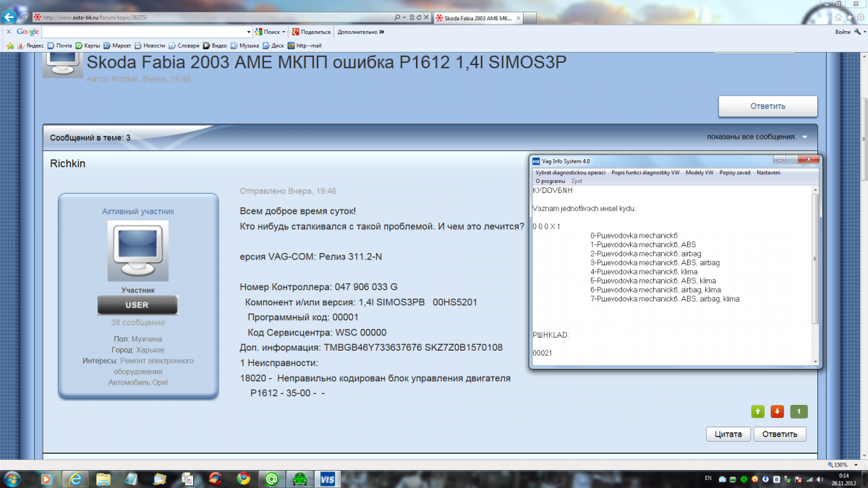
Task: Open the Словари bookmark
Action: tap(184, 46)
